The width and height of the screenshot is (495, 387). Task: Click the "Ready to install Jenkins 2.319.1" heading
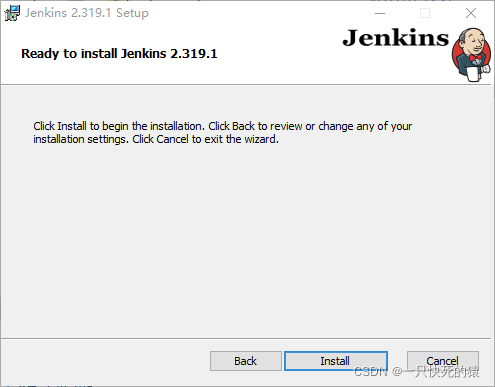119,53
